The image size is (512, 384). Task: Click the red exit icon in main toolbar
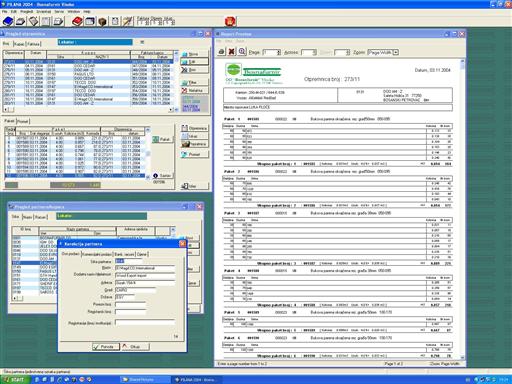tap(230, 22)
